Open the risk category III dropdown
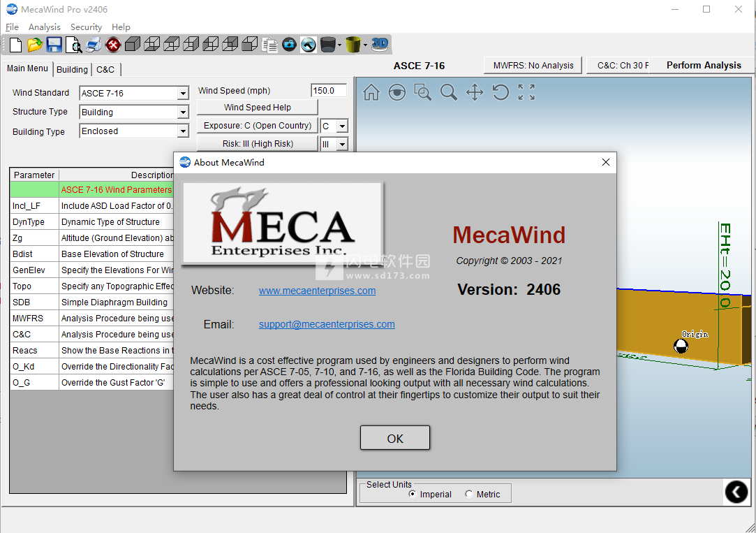The image size is (756, 533). click(342, 144)
